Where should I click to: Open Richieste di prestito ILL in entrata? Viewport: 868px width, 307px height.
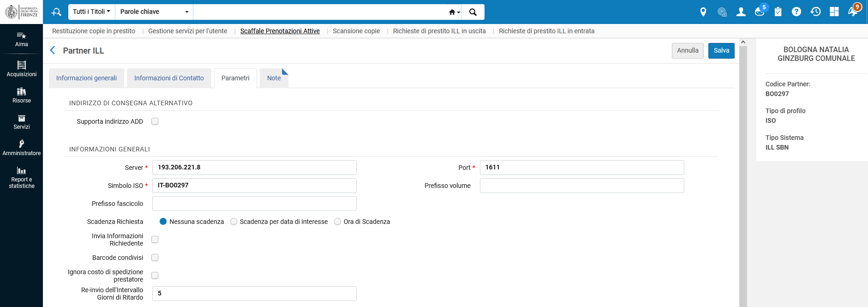(547, 31)
